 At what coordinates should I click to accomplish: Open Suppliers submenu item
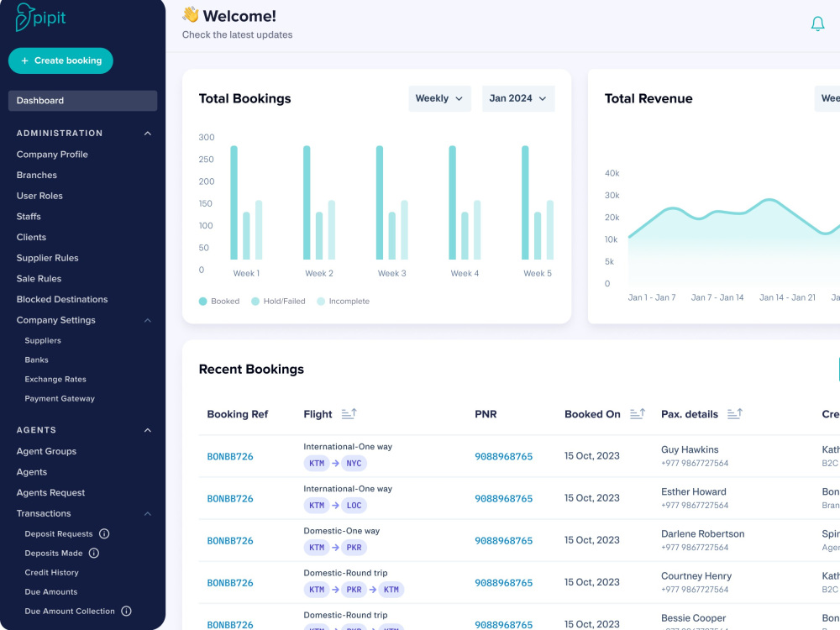(43, 341)
